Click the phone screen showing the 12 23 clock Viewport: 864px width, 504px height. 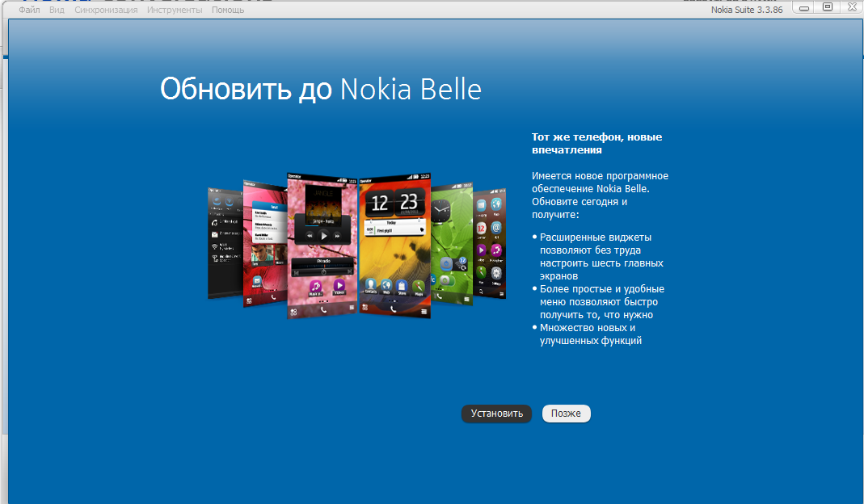[x=394, y=246]
